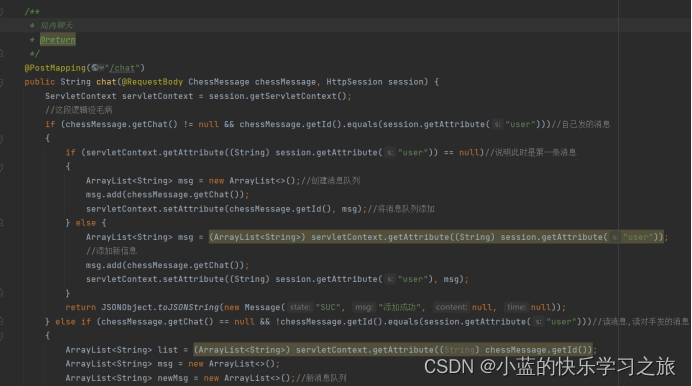Image resolution: width=692 pixels, height=386 pixels.
Task: Click setAttribute((String) session.getAttribute call ending with msg
Action: (275, 279)
